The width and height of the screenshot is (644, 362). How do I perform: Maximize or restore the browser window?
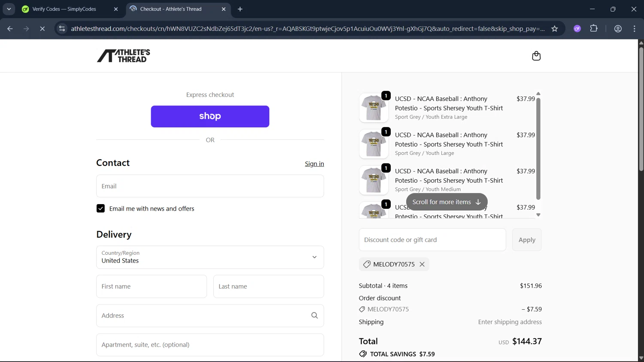tap(613, 9)
